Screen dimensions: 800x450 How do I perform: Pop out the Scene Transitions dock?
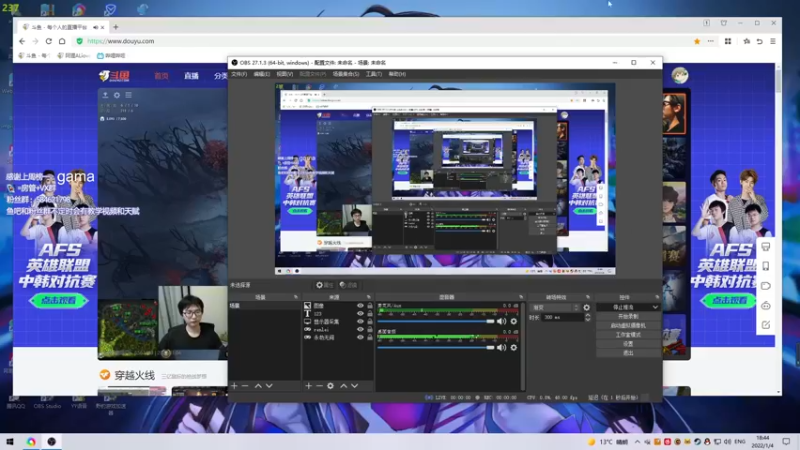click(x=588, y=297)
